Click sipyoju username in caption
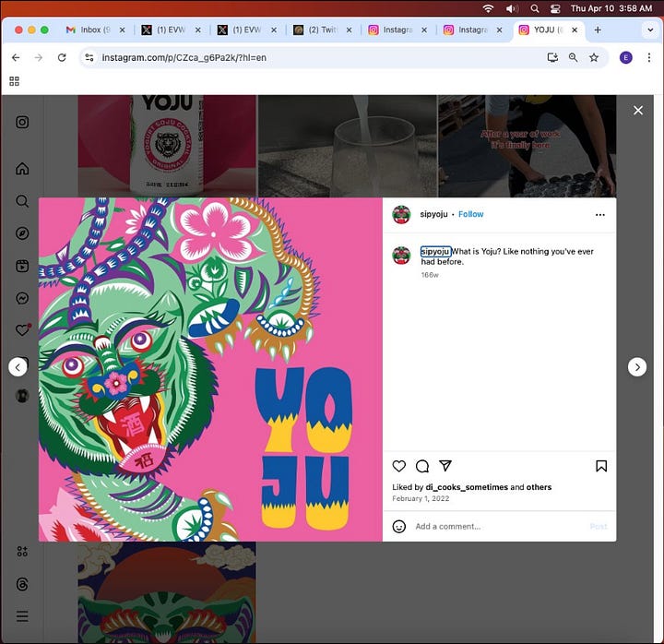664x644 pixels. point(435,251)
